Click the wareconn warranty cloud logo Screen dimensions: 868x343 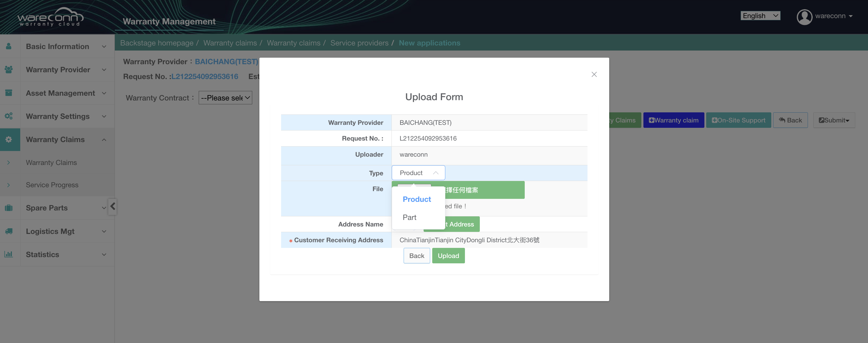click(51, 17)
